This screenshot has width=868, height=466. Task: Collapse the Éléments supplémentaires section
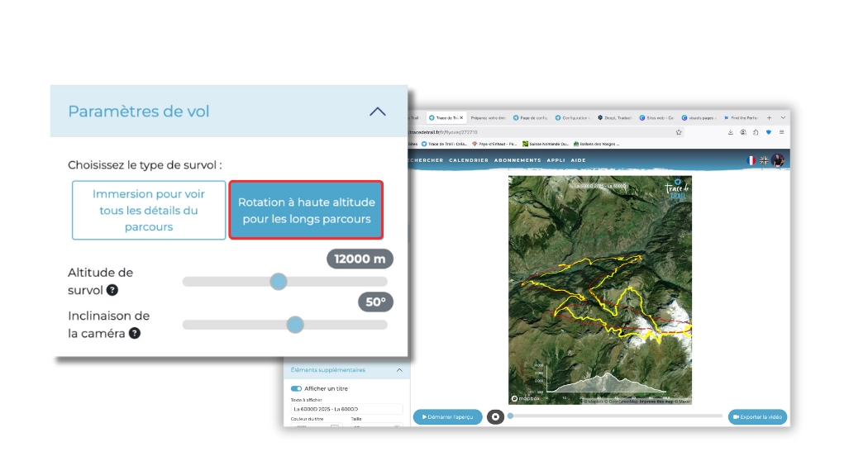point(399,370)
